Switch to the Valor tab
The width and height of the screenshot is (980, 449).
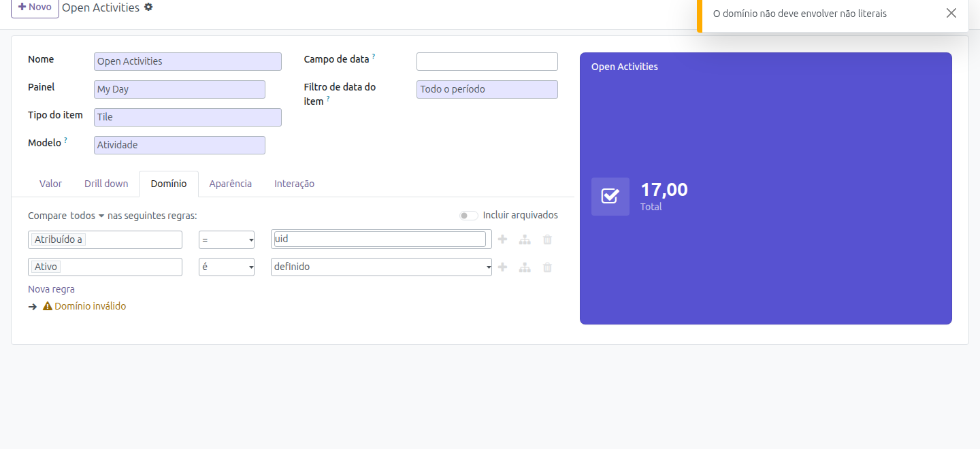pos(50,184)
